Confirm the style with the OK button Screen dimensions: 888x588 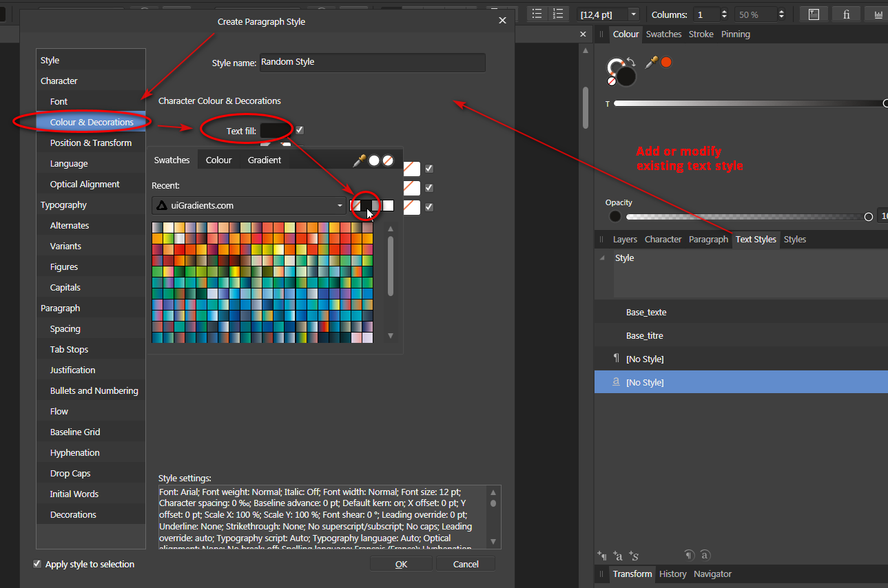tap(401, 563)
